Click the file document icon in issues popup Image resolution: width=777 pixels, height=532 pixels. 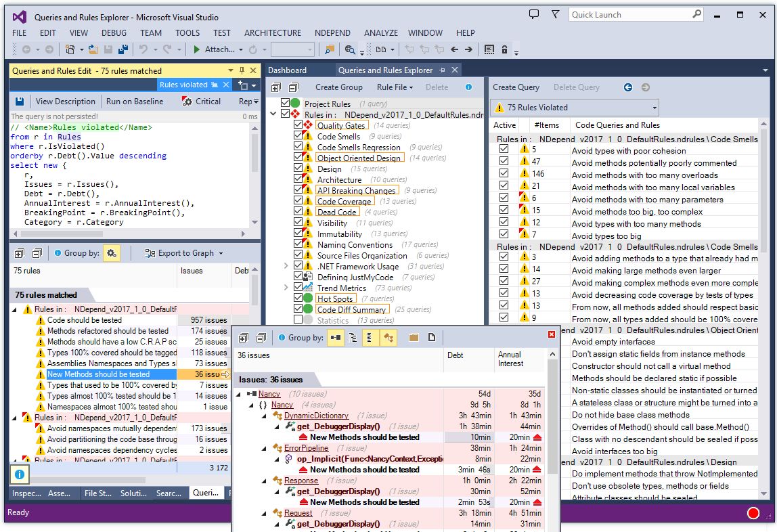point(432,338)
